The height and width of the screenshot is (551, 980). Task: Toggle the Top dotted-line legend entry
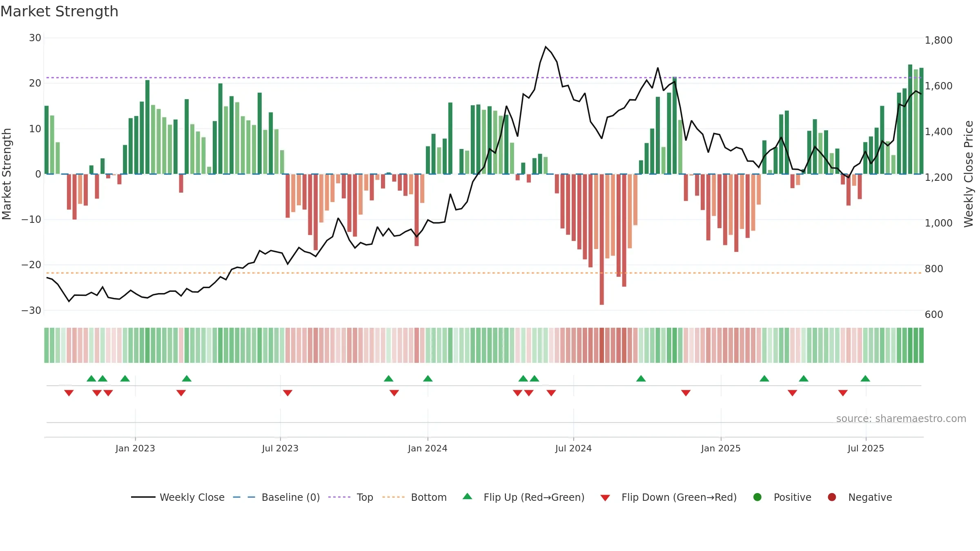click(351, 497)
